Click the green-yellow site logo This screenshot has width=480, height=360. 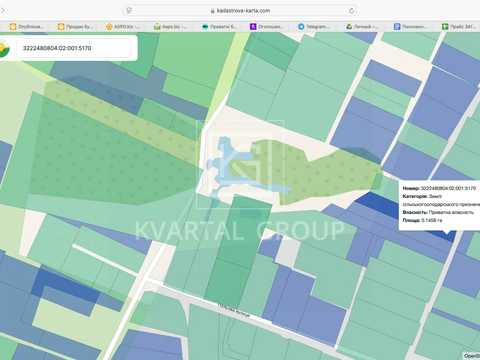point(4,49)
